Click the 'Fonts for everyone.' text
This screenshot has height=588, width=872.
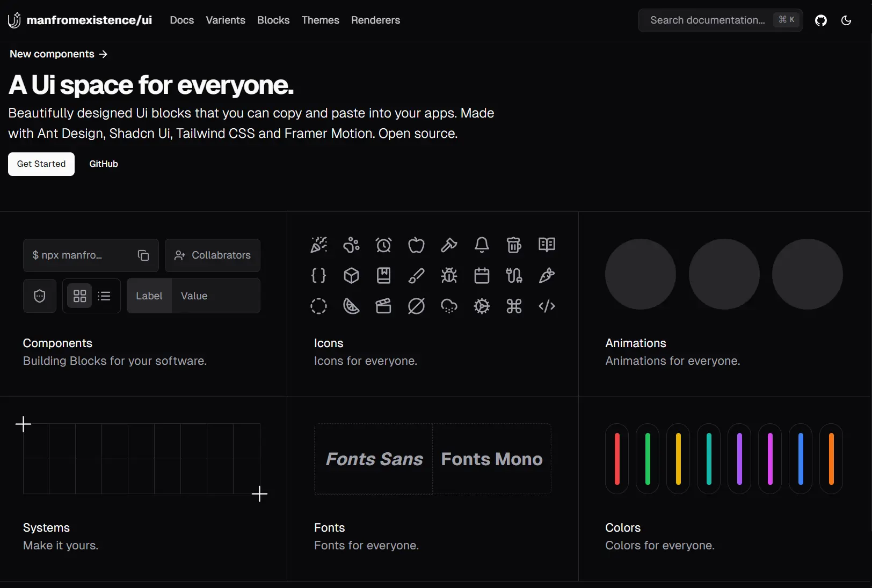click(366, 546)
